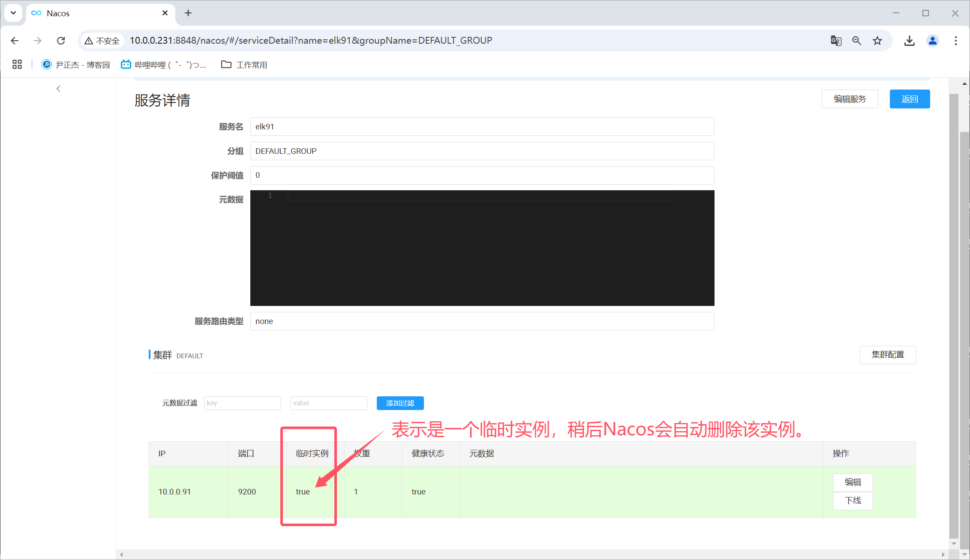970x560 pixels.
Task: Click the zoom magnifier icon in address bar
Action: pyautogui.click(x=856, y=41)
